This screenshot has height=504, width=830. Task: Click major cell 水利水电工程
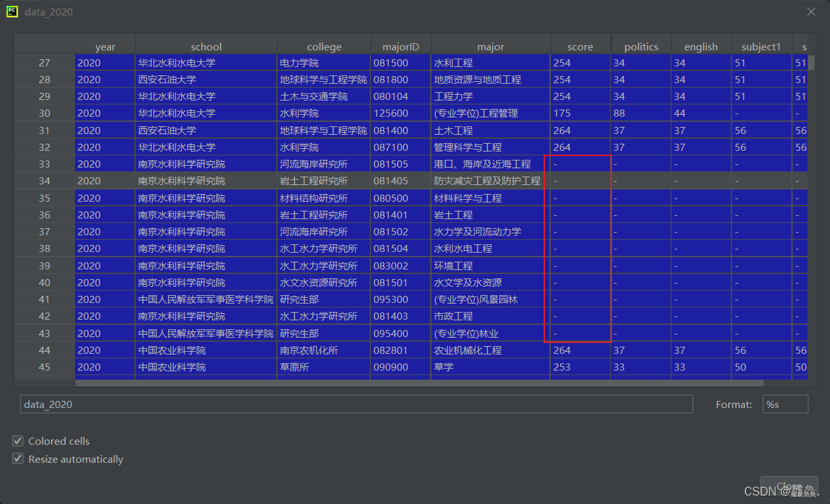[x=491, y=248]
